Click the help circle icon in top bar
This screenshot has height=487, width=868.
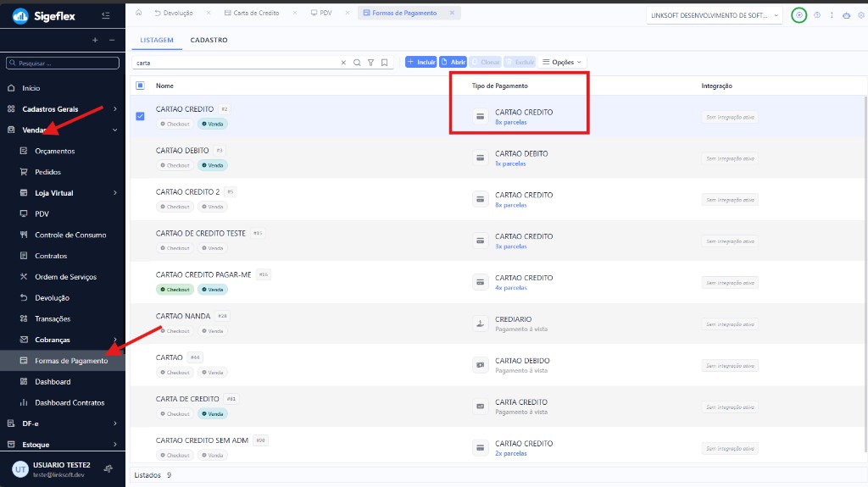817,15
